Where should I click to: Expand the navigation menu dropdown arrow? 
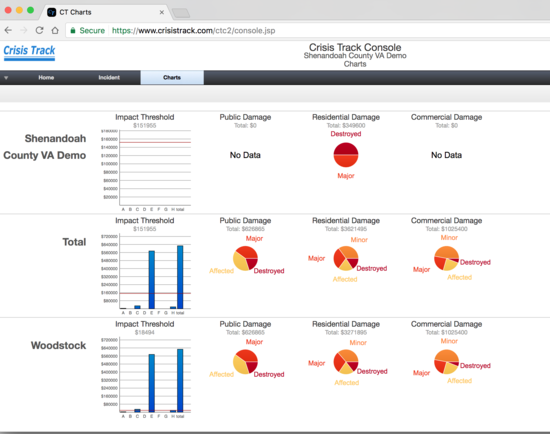click(6, 78)
